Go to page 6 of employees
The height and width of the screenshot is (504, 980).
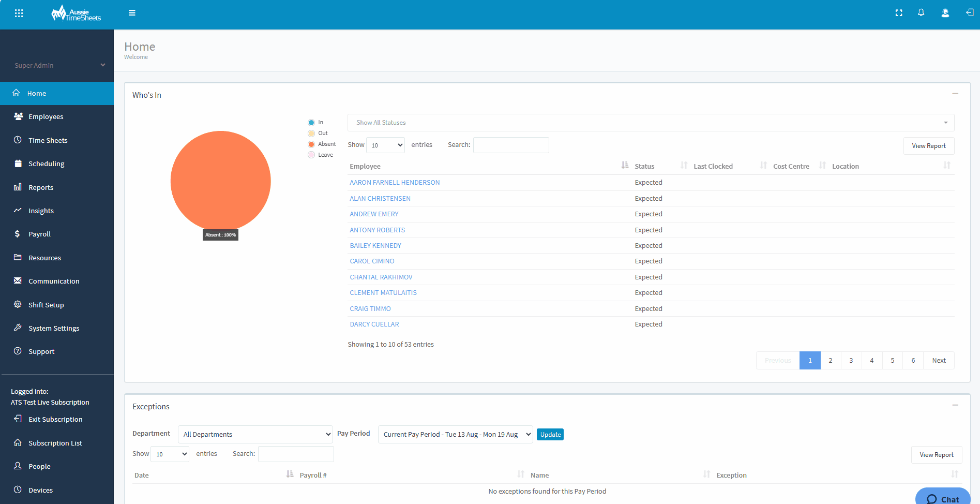[x=913, y=361]
